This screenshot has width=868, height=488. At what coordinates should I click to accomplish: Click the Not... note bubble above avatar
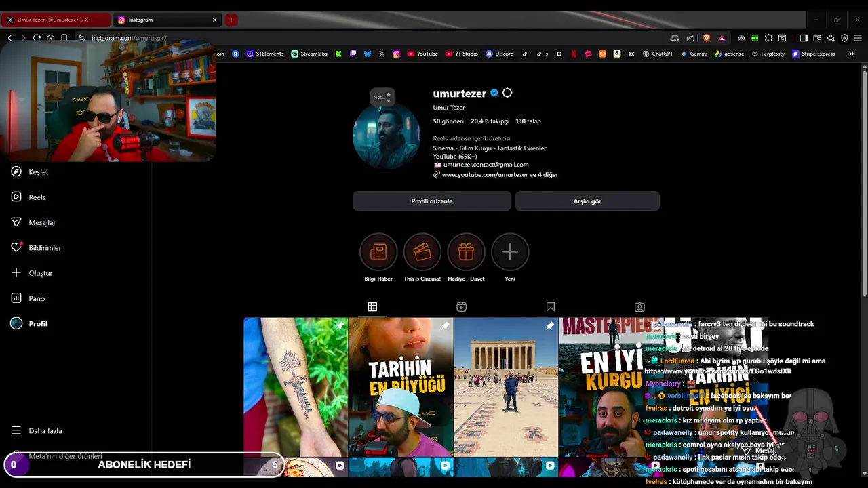(382, 97)
